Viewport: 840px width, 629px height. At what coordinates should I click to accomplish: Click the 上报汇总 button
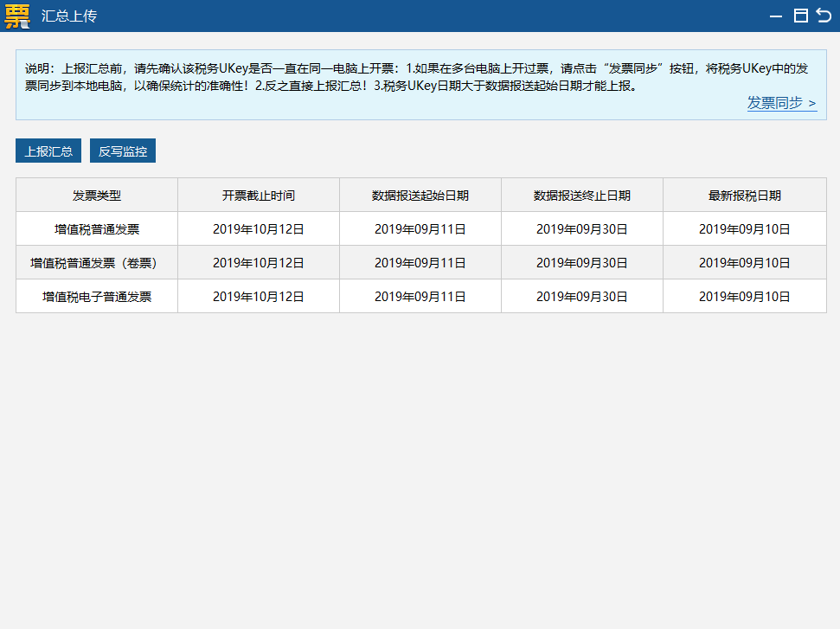coord(48,151)
